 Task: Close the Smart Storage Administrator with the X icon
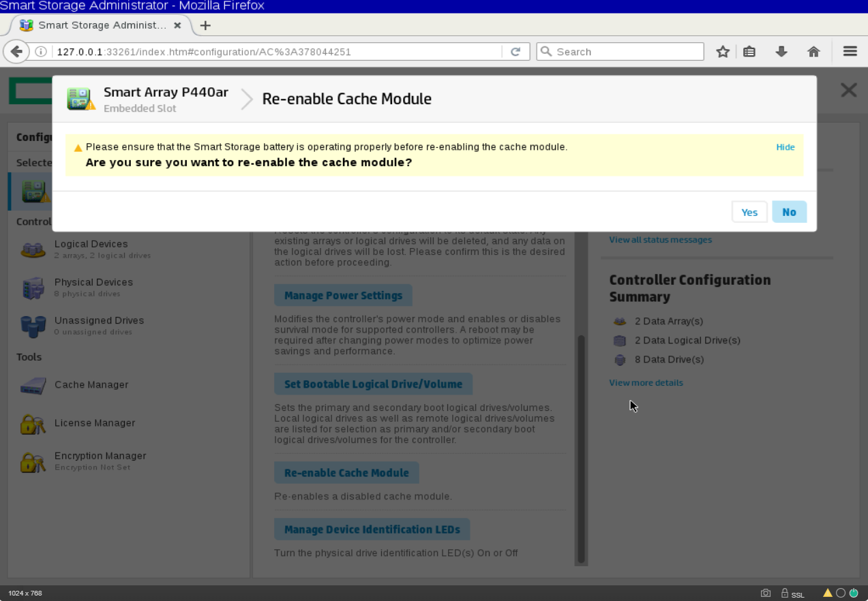pos(848,90)
